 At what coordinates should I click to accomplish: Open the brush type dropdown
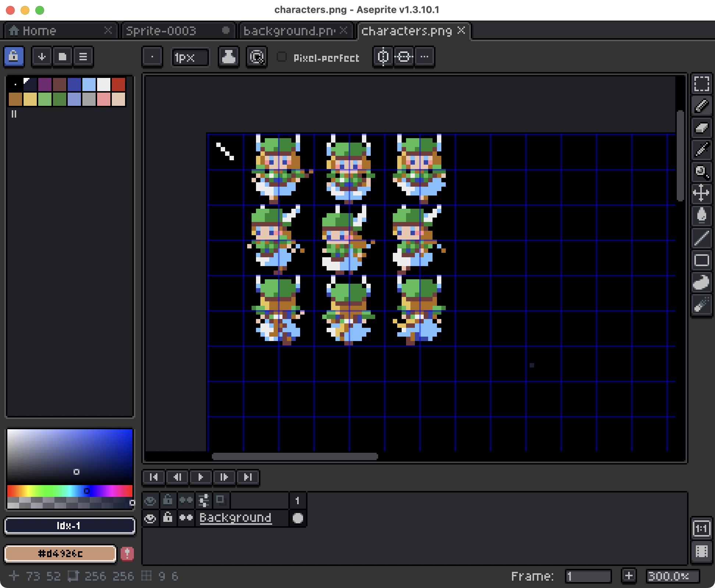(x=152, y=57)
